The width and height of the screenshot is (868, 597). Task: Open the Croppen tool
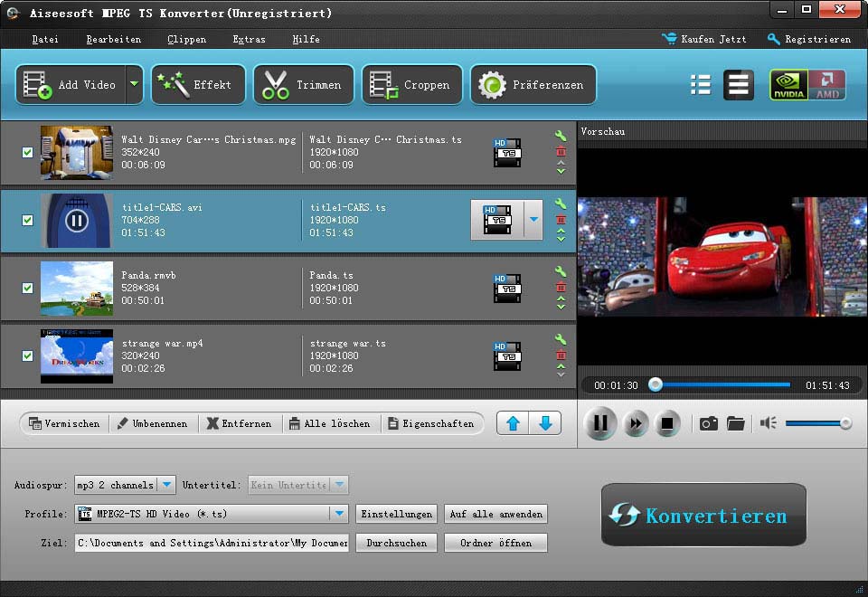click(412, 85)
